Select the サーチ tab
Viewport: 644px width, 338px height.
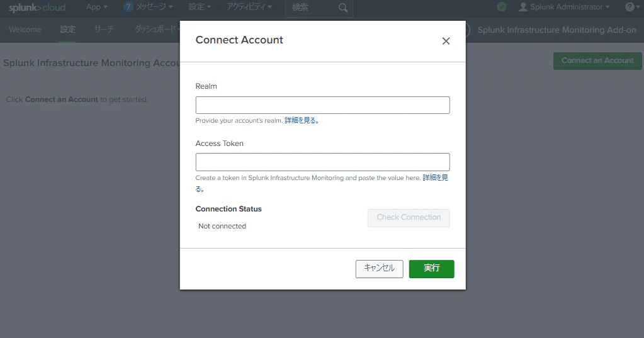click(x=104, y=30)
